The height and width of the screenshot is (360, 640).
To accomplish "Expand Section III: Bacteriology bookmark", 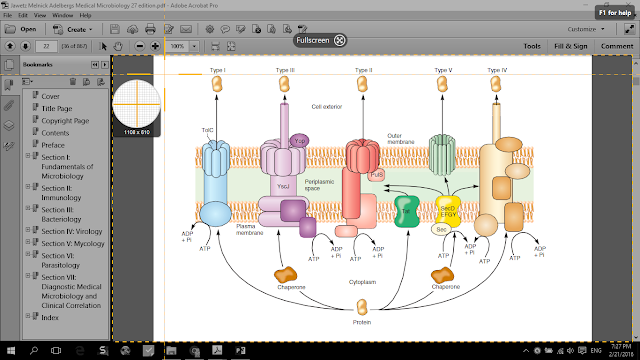I will 28,208.
